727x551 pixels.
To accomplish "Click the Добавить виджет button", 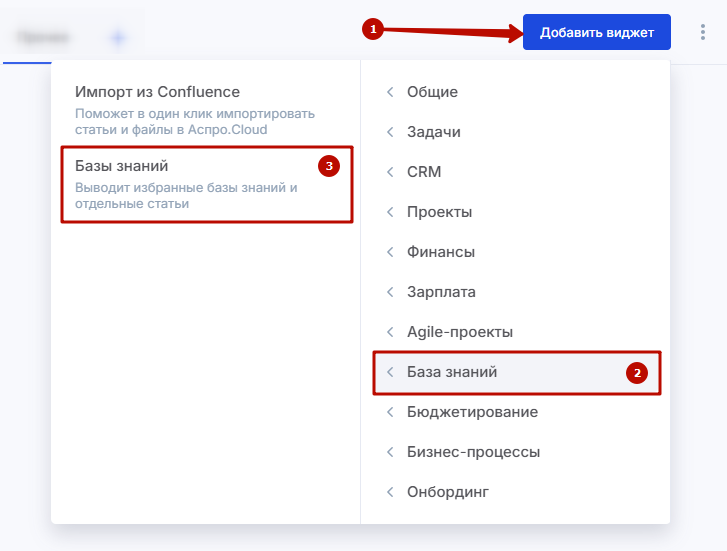I will pyautogui.click(x=596, y=33).
